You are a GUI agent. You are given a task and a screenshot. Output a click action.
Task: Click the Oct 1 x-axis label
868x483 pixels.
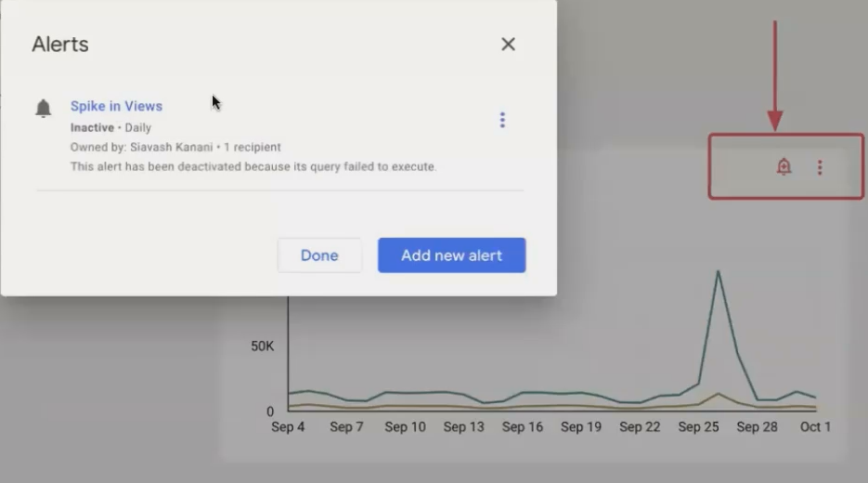tap(815, 427)
